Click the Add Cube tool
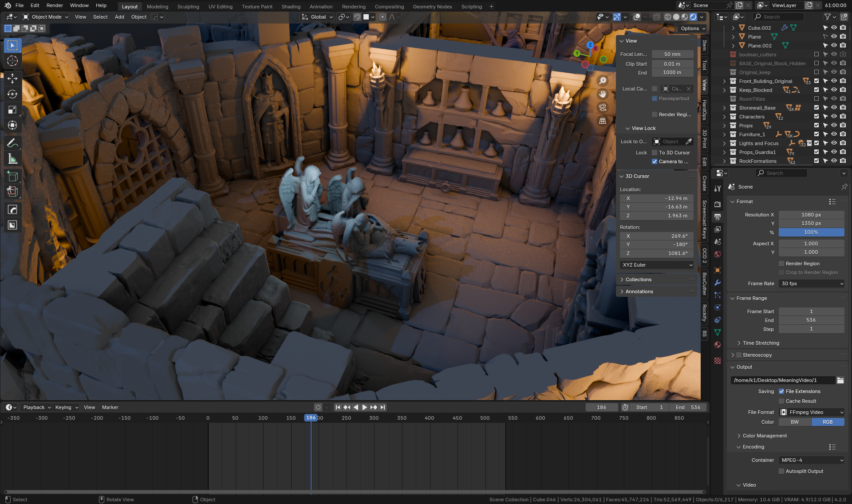 point(12,176)
